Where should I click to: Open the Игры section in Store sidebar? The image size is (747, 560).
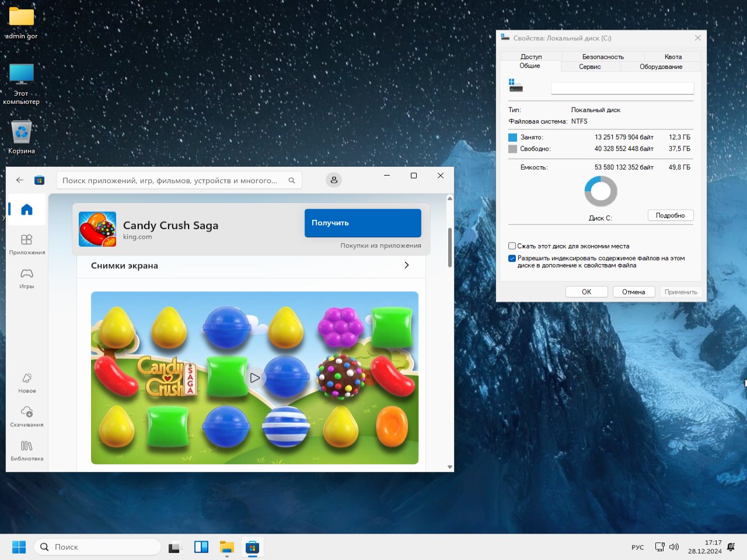coord(27,278)
